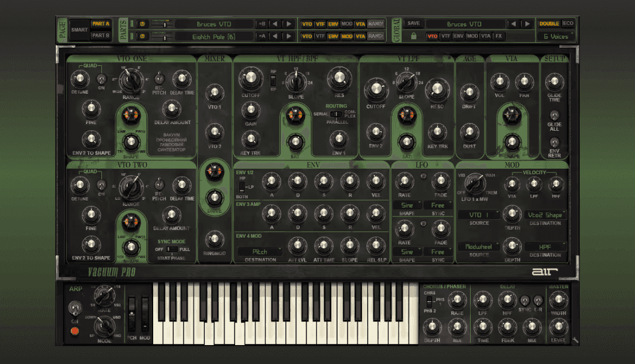
Task: Go to next global preset arrow
Action: point(527,24)
